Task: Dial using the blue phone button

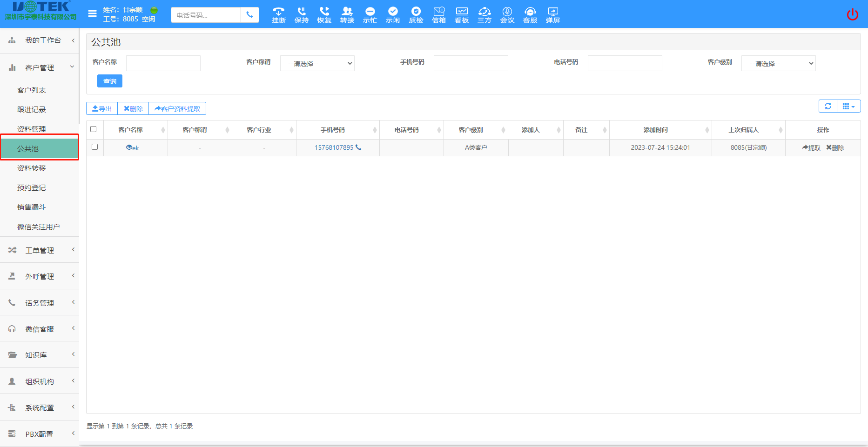Action: coord(250,15)
